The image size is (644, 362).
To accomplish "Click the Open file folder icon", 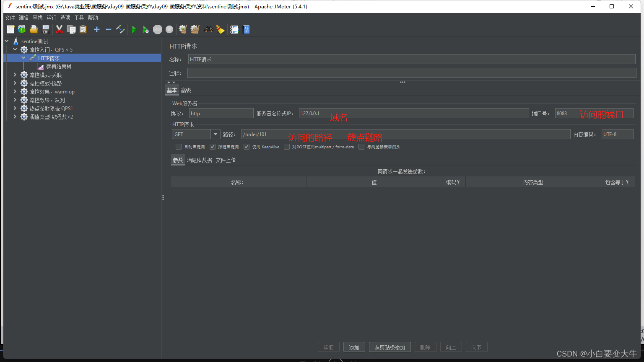I will pyautogui.click(x=34, y=29).
